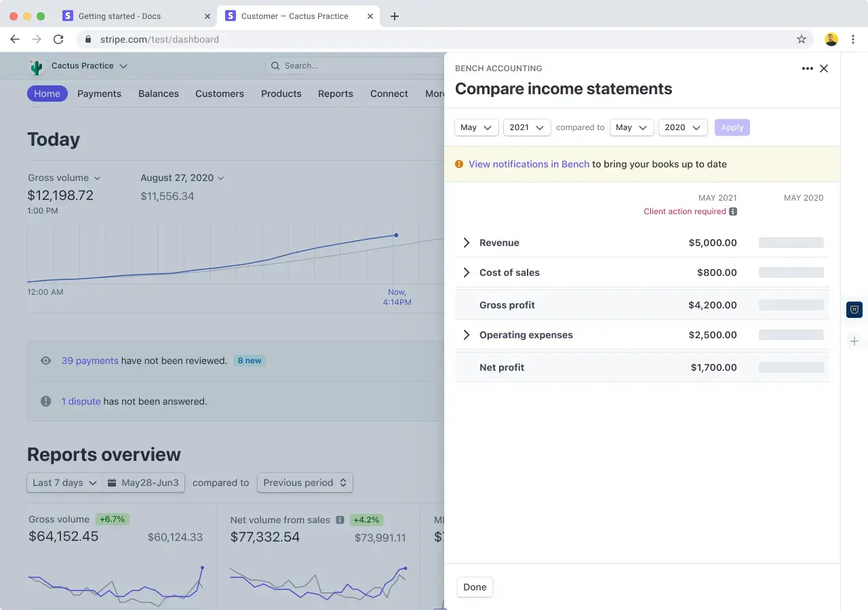Screen dimensions: 868x610
Task: Click the $64,152.45 gross volume amount
Action: click(64, 537)
